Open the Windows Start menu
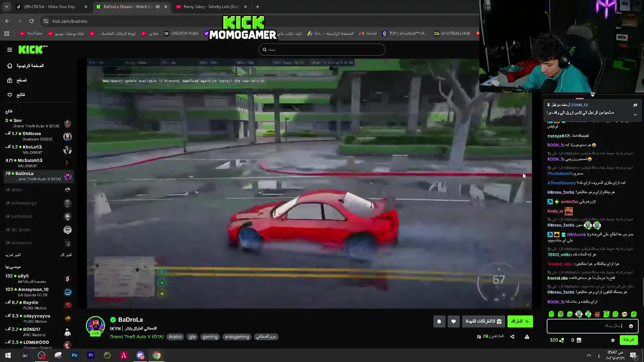 (8, 355)
